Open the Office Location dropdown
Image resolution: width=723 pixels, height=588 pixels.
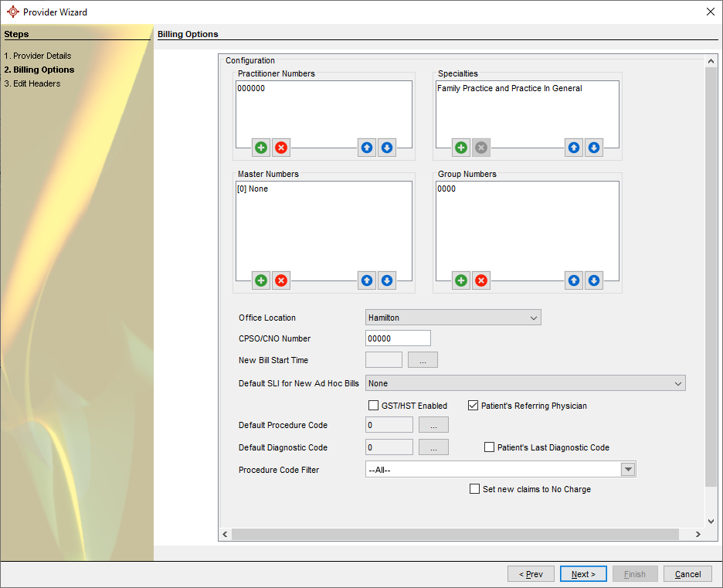pyautogui.click(x=453, y=318)
